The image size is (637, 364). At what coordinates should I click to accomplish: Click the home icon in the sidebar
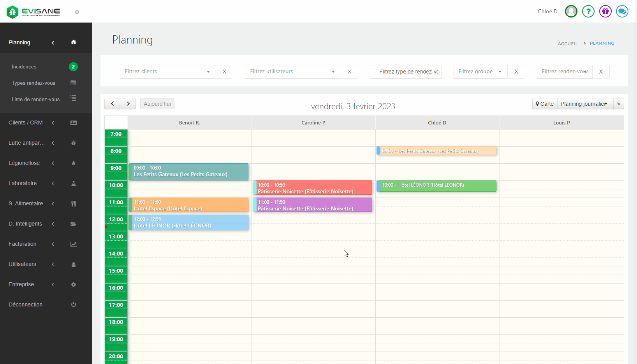(73, 42)
